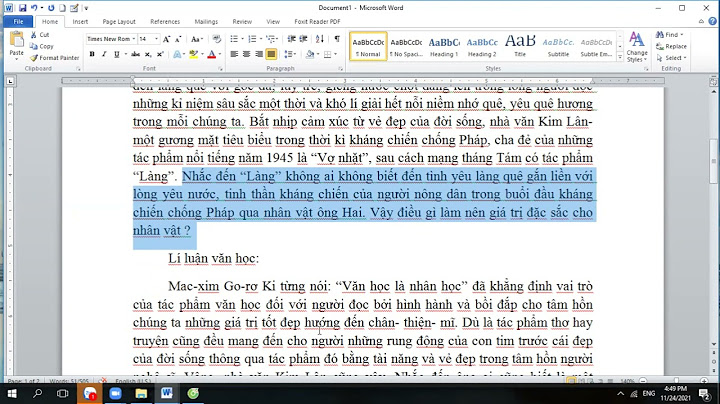Expand the Styles gallery more arrow
Image resolution: width=720 pixels, height=404 pixels.
pos(620,57)
